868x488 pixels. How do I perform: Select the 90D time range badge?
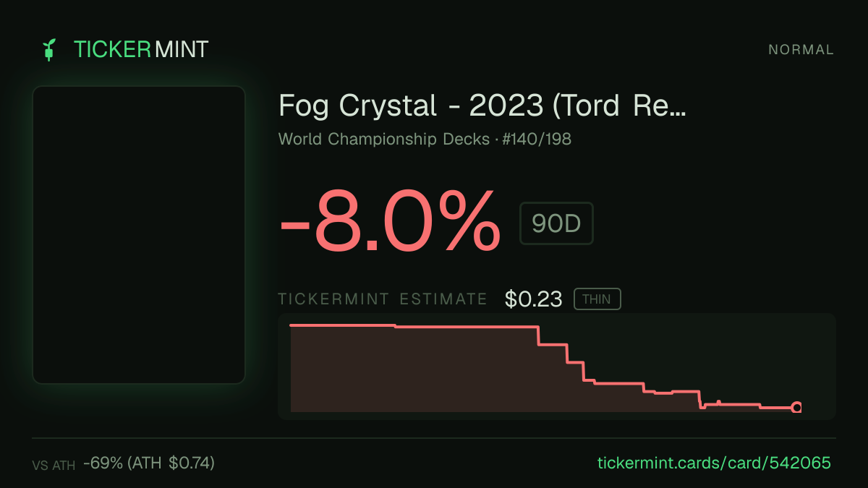point(556,223)
